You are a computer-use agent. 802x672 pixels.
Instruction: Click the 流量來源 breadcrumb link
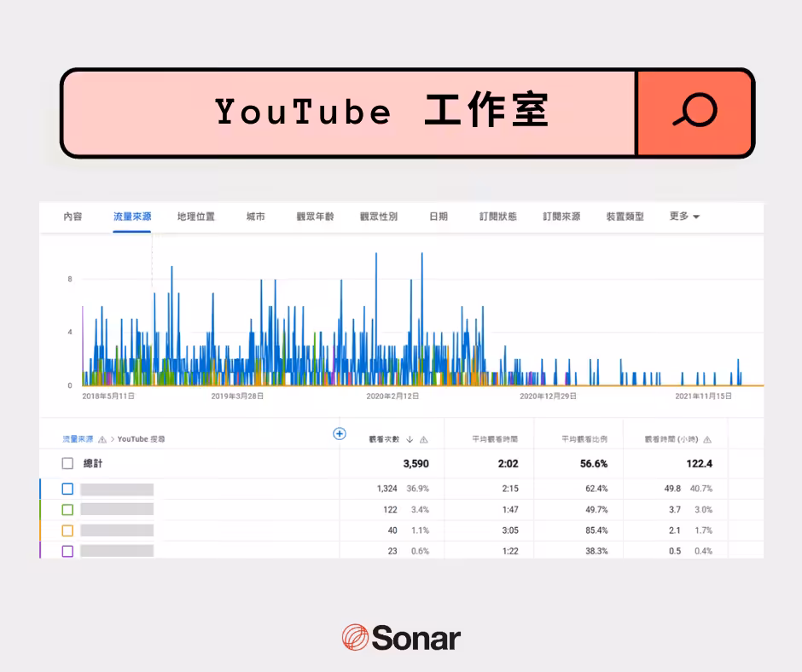pos(78,439)
